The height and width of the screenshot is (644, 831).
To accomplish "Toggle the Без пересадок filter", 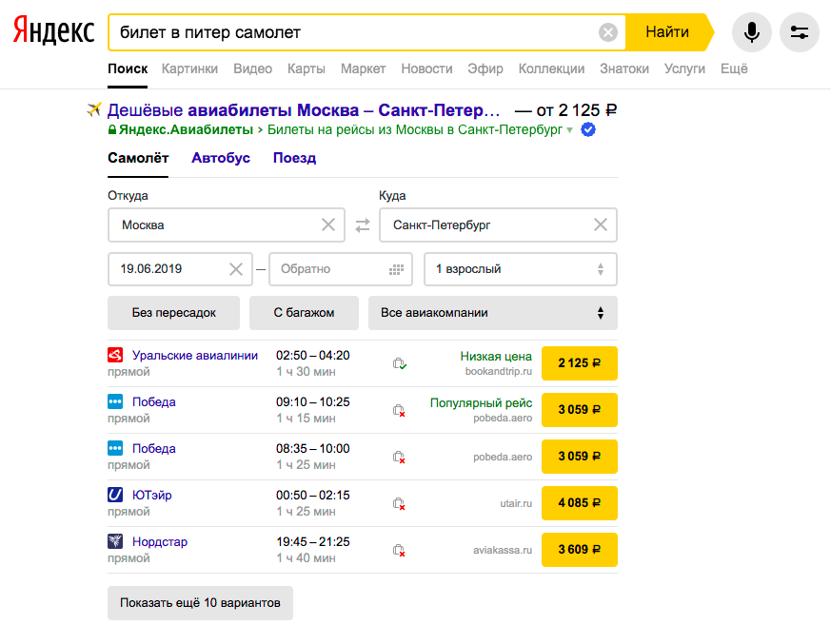I will (173, 312).
